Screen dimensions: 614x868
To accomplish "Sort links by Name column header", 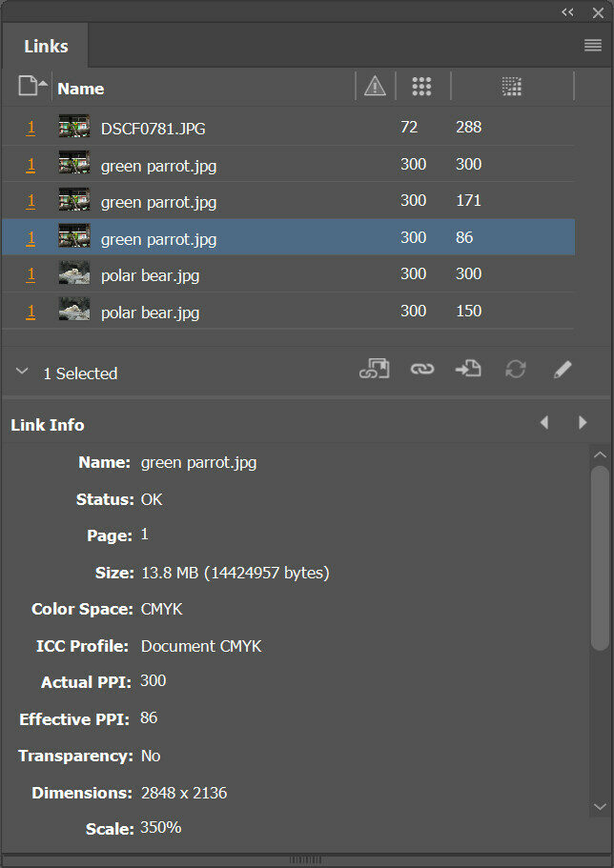I will pos(81,89).
